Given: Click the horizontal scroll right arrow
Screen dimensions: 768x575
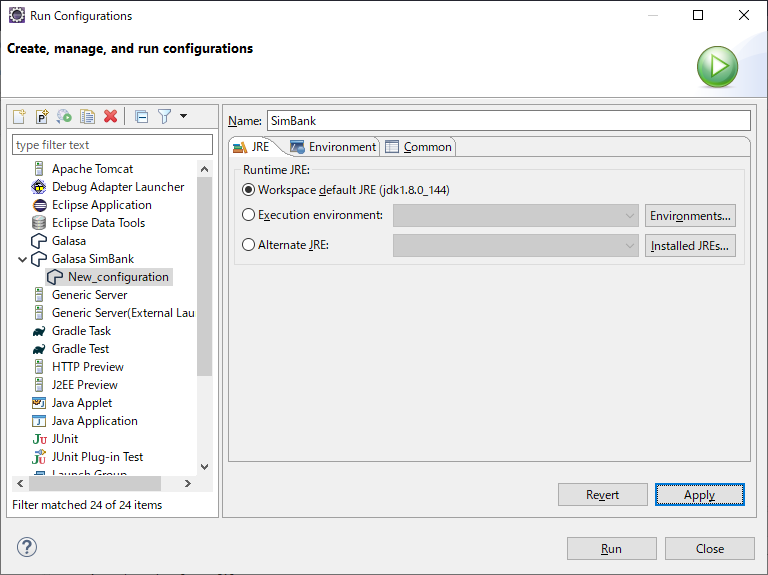Looking at the screenshot, I should 188,483.
